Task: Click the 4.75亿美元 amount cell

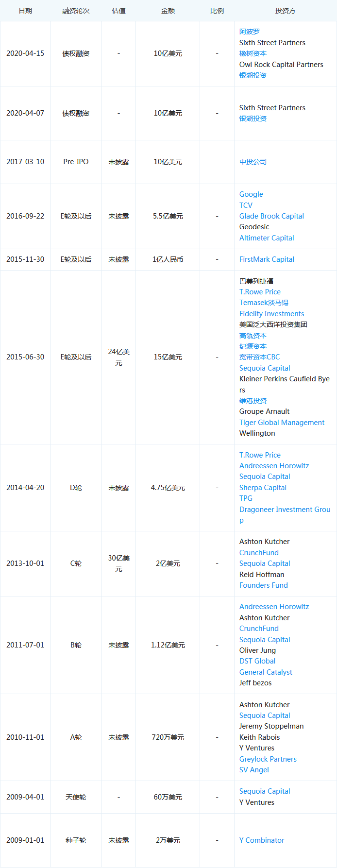Action: pos(168,488)
